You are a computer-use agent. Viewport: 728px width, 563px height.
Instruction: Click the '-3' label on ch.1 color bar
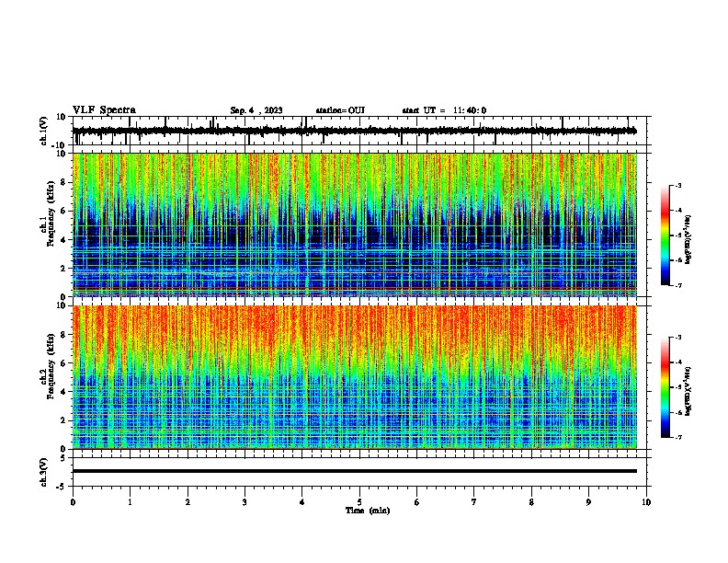(678, 185)
